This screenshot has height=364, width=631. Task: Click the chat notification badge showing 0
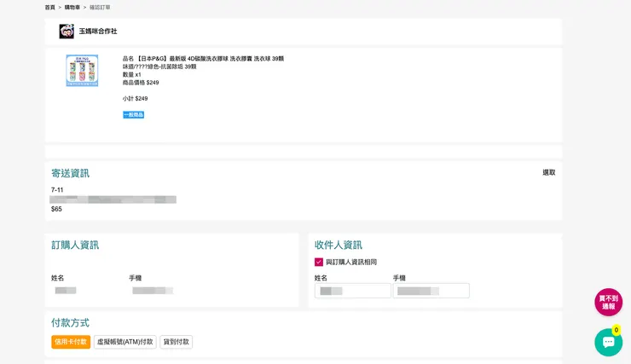617,330
